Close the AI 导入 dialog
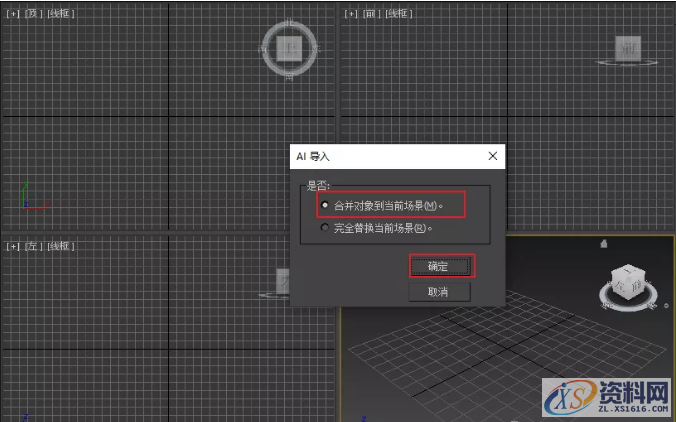 (x=492, y=156)
